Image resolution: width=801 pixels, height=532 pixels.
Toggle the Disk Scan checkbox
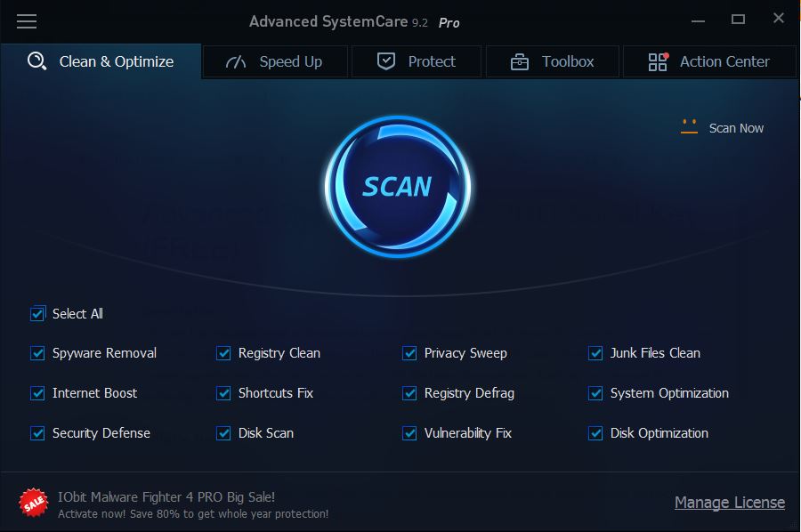(x=223, y=433)
